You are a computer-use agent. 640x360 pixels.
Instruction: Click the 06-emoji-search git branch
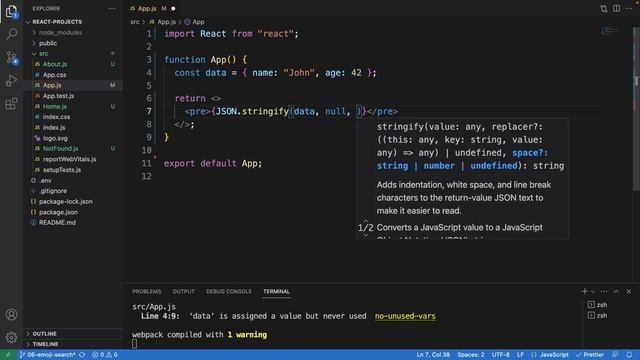(x=47, y=355)
